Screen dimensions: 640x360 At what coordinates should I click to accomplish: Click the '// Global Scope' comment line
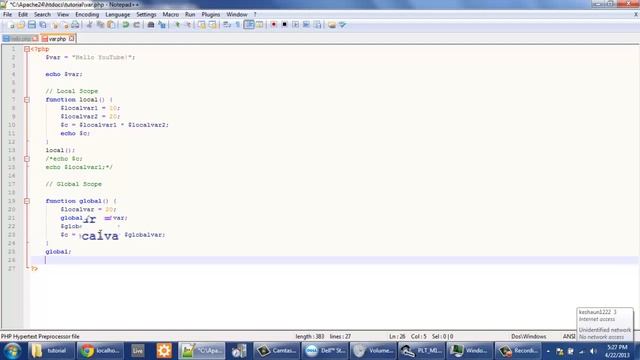click(x=73, y=184)
